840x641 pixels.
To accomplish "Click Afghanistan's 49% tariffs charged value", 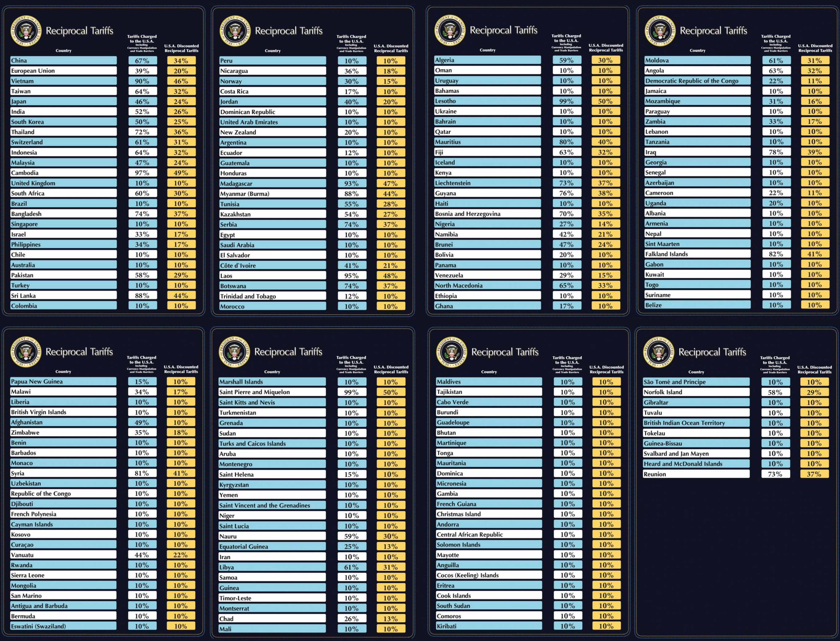I will [x=142, y=423].
